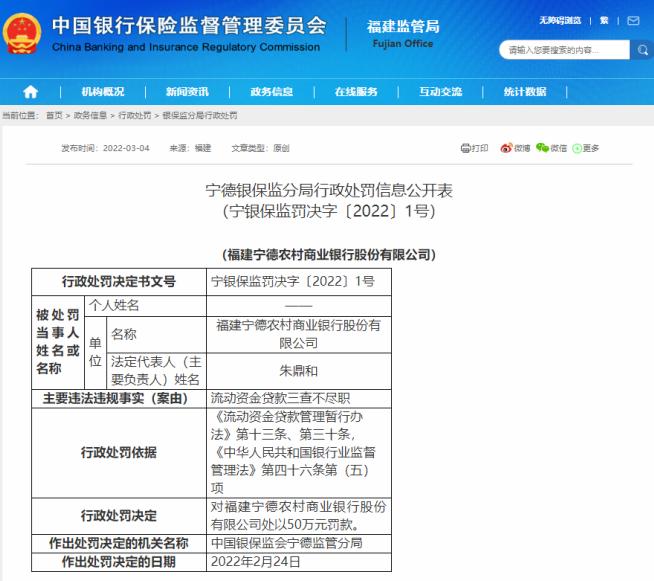This screenshot has width=654, height=581.
Task: Click 银保监分局行政处罚 breadcrumb link
Action: pos(200,116)
